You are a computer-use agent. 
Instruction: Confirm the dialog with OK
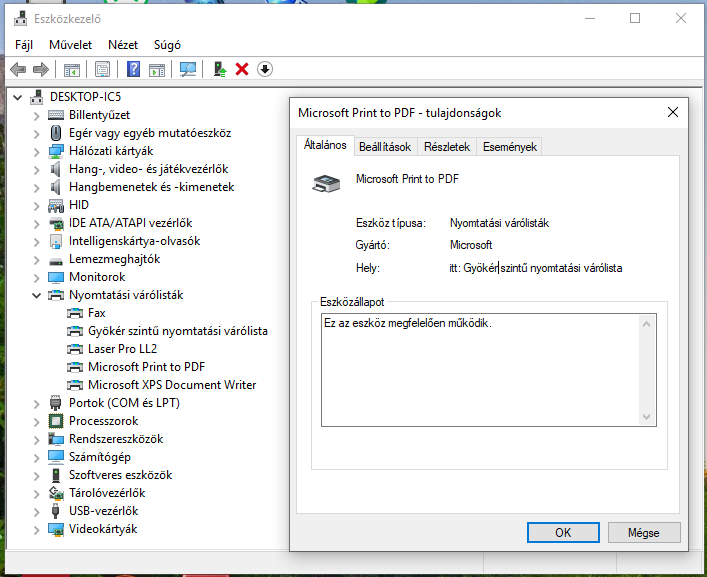click(563, 533)
